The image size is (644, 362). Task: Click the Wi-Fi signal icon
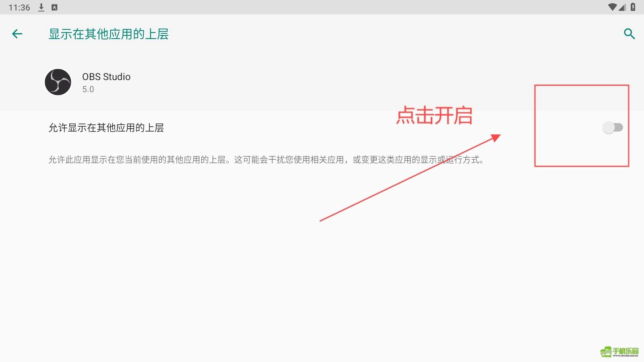[612, 7]
